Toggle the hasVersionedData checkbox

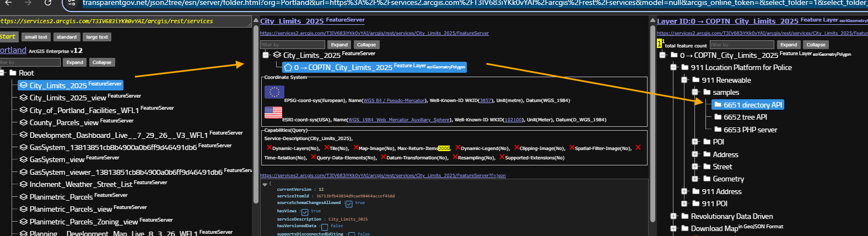[x=325, y=227]
